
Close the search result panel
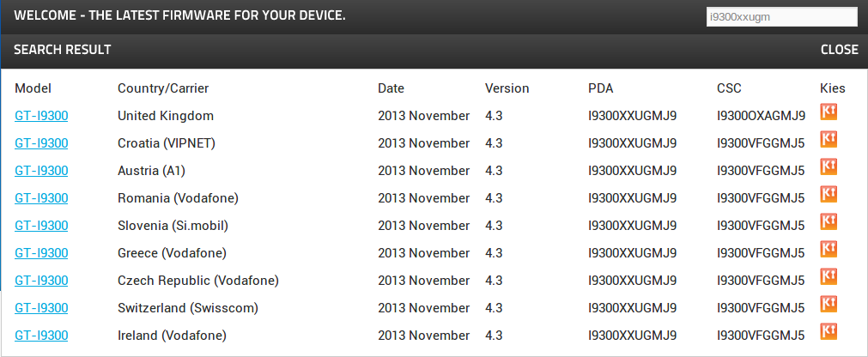tap(839, 49)
